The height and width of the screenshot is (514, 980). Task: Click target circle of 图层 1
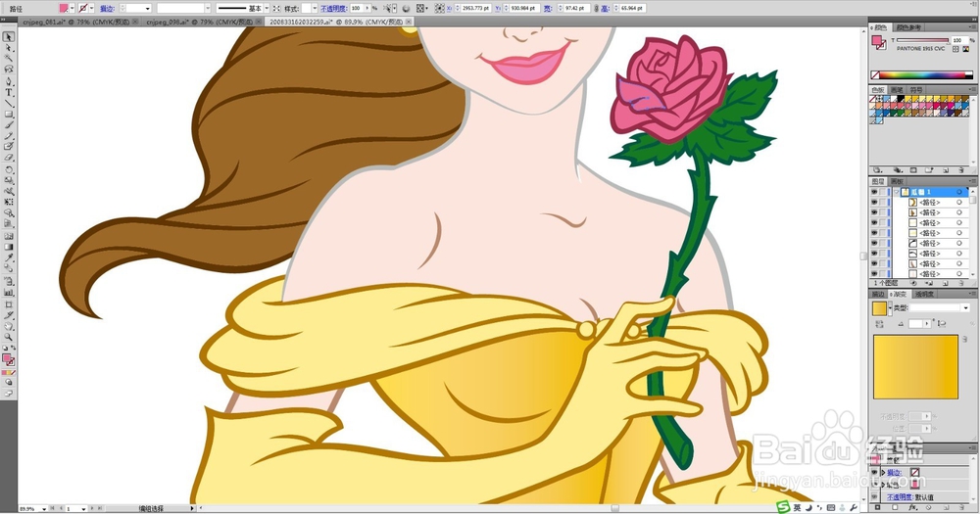[959, 192]
